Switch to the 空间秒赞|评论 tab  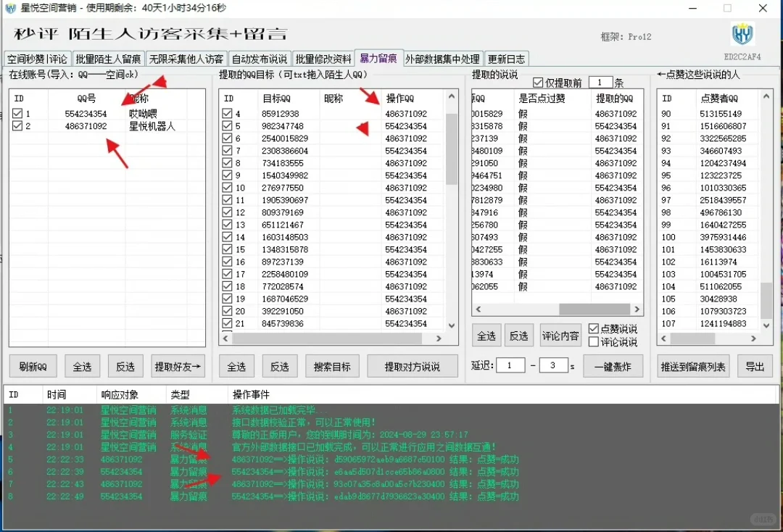pos(38,58)
